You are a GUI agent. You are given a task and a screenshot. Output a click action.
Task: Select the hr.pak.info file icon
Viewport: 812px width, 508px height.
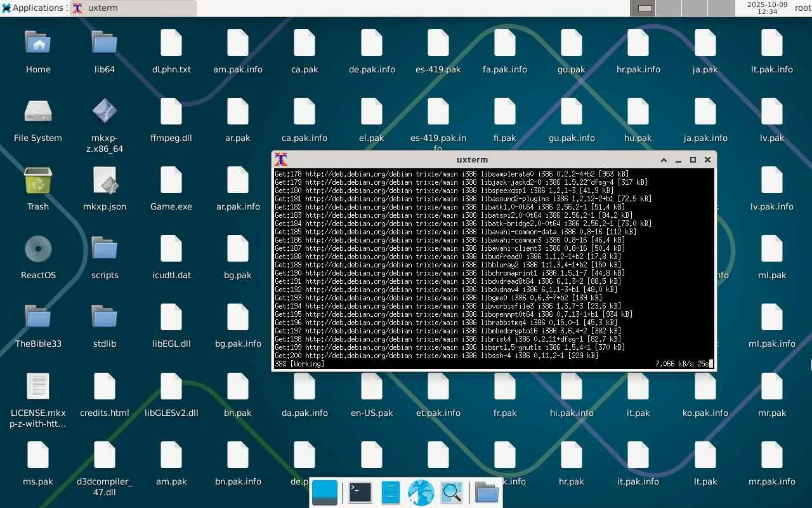click(x=638, y=43)
